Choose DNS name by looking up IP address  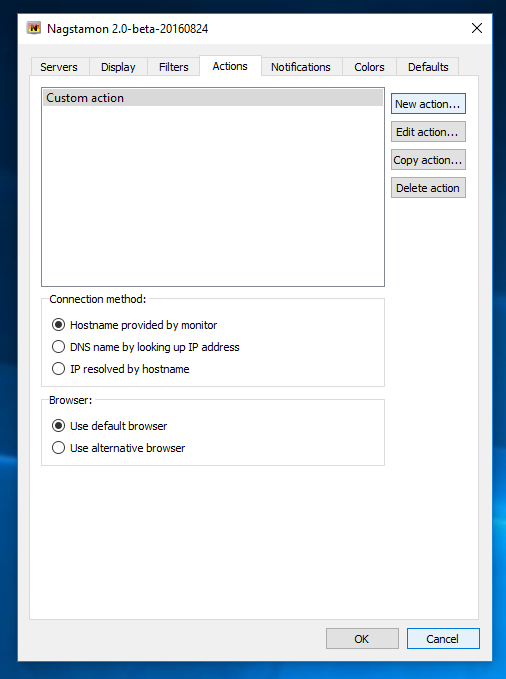(146, 347)
